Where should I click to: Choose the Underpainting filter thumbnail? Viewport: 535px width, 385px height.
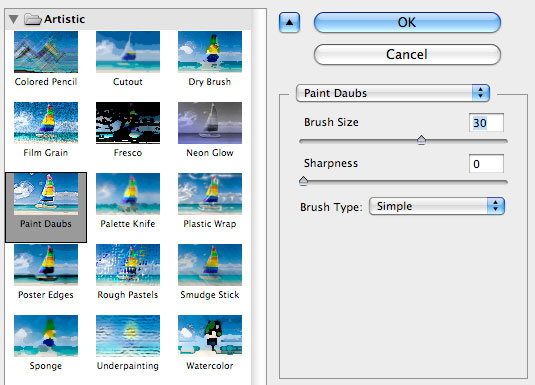128,336
